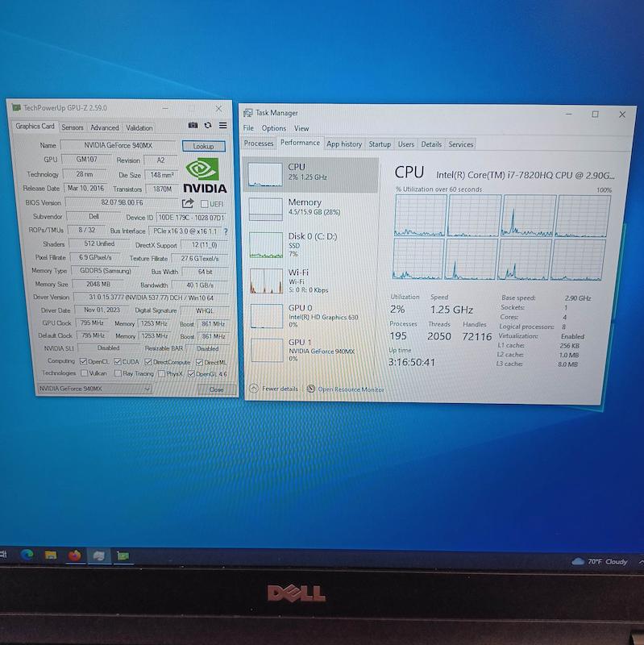The height and width of the screenshot is (645, 644).
Task: Toggle the Ray Tracing checkbox
Action: (118, 373)
